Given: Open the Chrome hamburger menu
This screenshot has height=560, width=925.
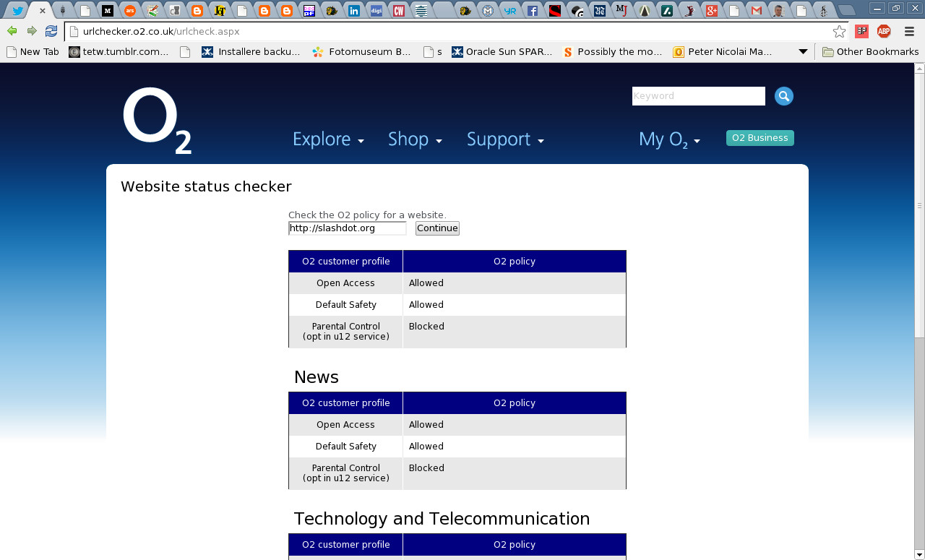Looking at the screenshot, I should pyautogui.click(x=908, y=31).
